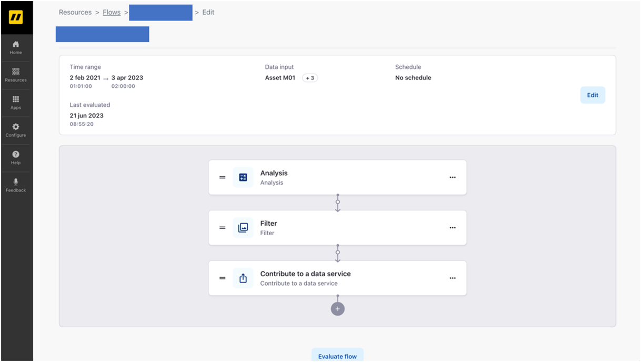
Task: Open the Contribute step options menu
Action: pyautogui.click(x=452, y=278)
